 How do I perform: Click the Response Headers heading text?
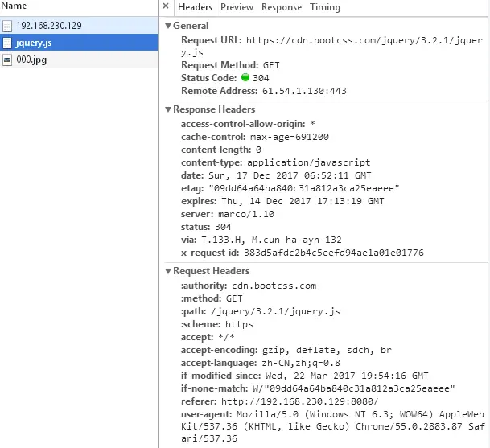coord(214,109)
